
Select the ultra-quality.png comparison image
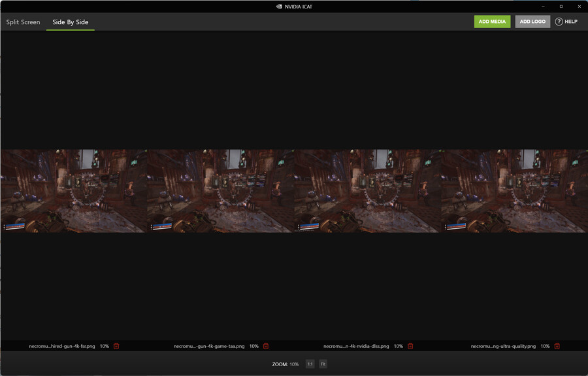click(x=514, y=191)
